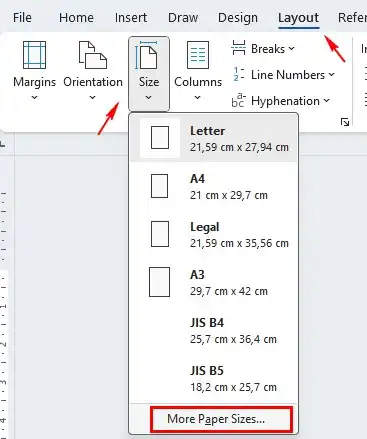
Task: Click the Letter page thumbnail
Action: [x=160, y=137]
